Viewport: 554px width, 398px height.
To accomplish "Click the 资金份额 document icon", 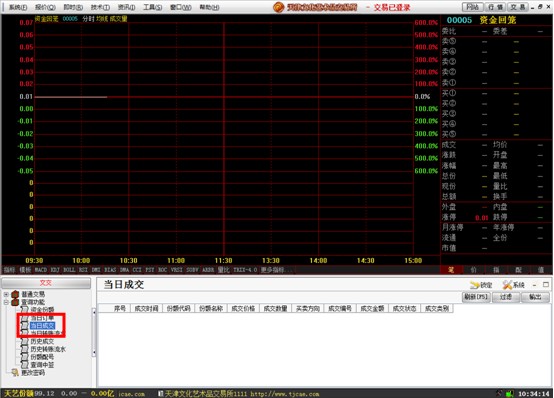I will click(x=24, y=310).
